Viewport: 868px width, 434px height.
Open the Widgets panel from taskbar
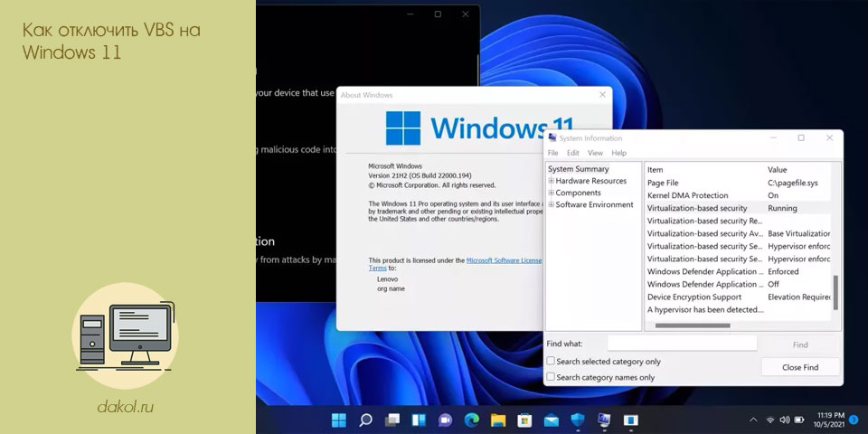(419, 420)
